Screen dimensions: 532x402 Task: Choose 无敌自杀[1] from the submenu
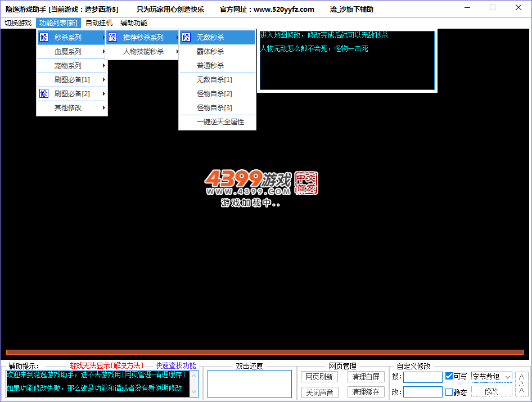point(217,80)
